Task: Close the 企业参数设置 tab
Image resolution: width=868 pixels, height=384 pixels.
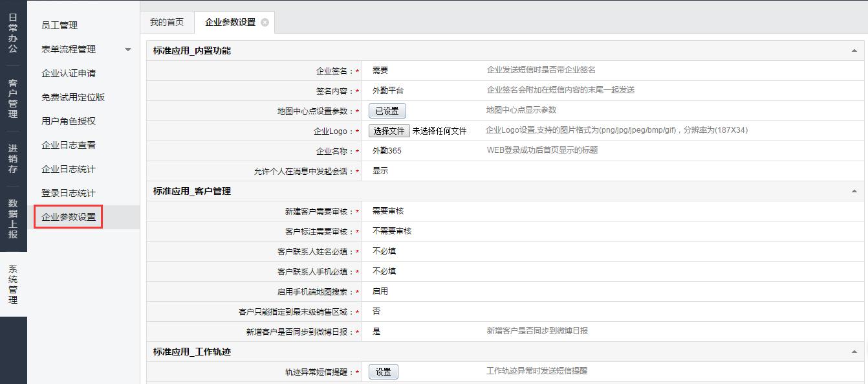Action: pos(265,23)
